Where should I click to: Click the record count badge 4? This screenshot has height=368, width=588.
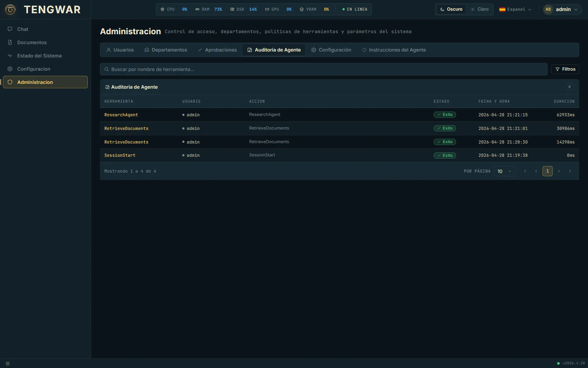[x=569, y=87]
